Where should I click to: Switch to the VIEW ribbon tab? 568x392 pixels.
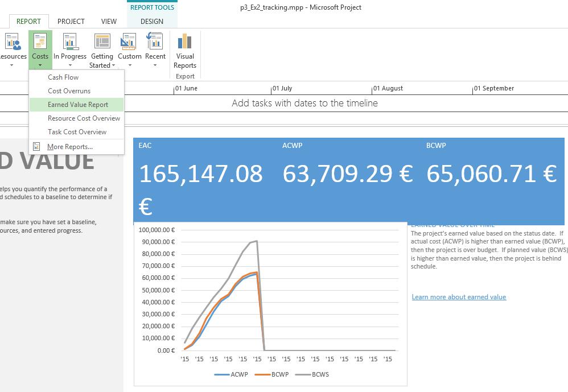pyautogui.click(x=109, y=22)
